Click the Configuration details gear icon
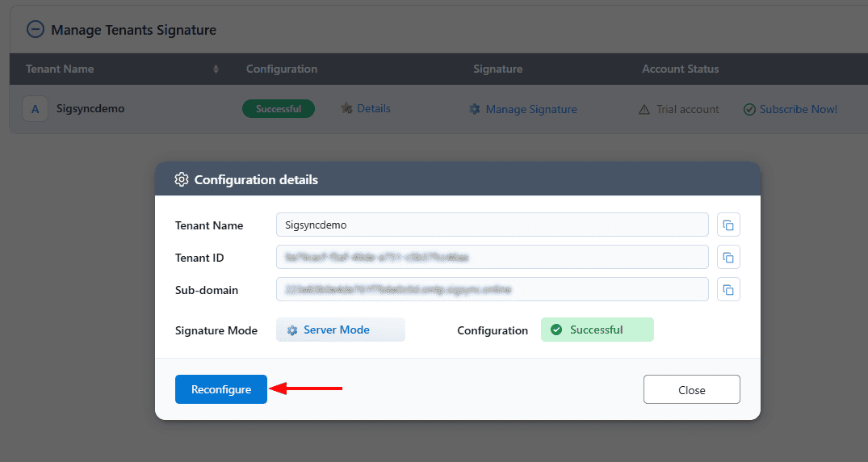The image size is (868, 462). coord(182,179)
